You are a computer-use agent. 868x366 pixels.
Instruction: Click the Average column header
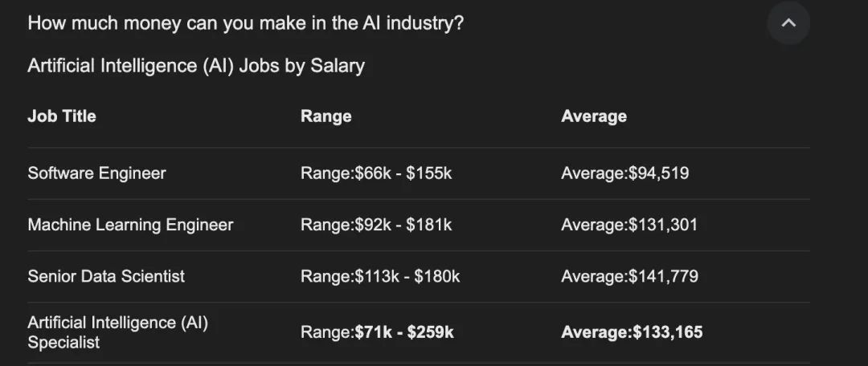[x=594, y=116]
